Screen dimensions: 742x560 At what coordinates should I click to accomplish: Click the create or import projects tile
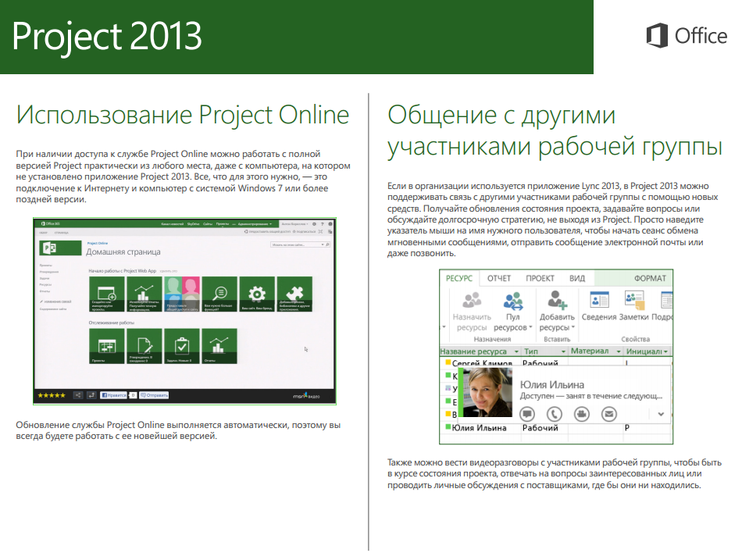point(106,294)
